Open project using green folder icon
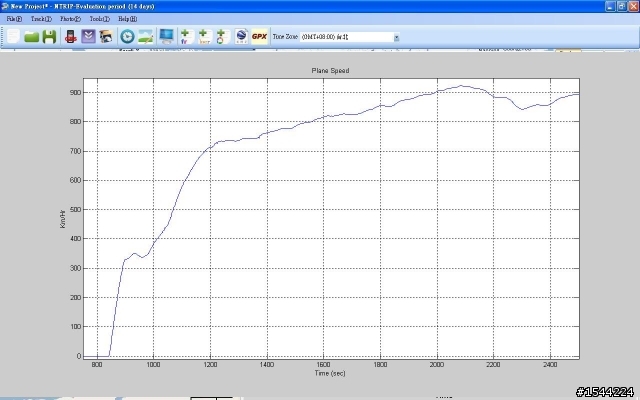Image resolution: width=640 pixels, height=400 pixels. tap(31, 37)
